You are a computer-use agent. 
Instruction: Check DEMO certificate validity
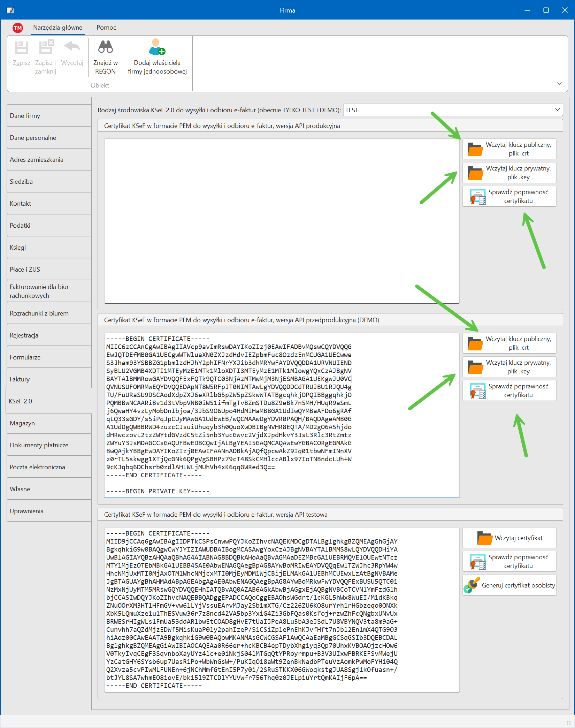click(x=509, y=390)
